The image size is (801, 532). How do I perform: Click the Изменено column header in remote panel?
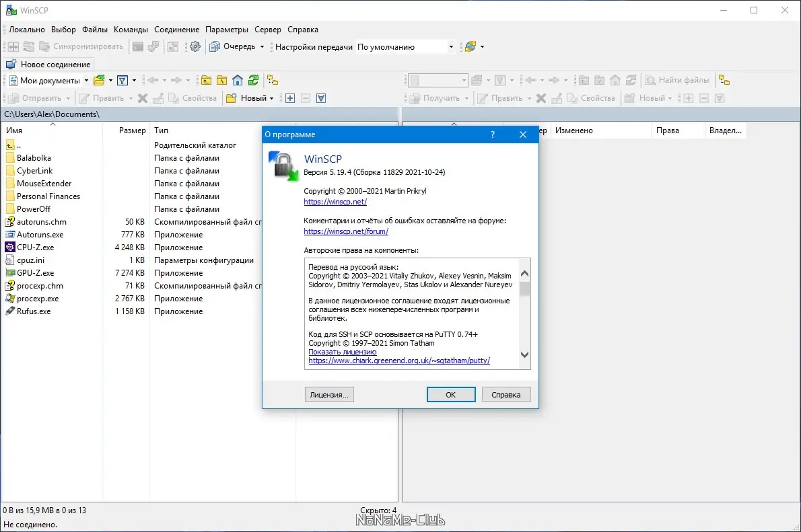tap(600, 130)
